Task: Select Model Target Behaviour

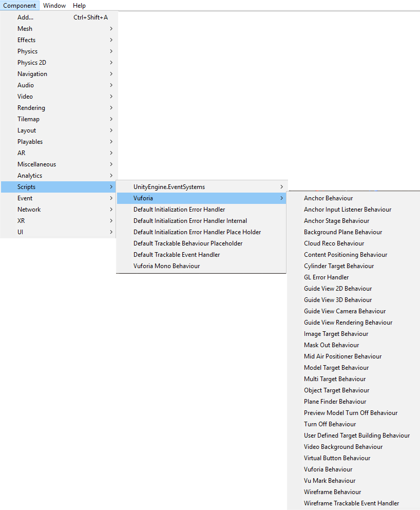Action: click(354, 368)
